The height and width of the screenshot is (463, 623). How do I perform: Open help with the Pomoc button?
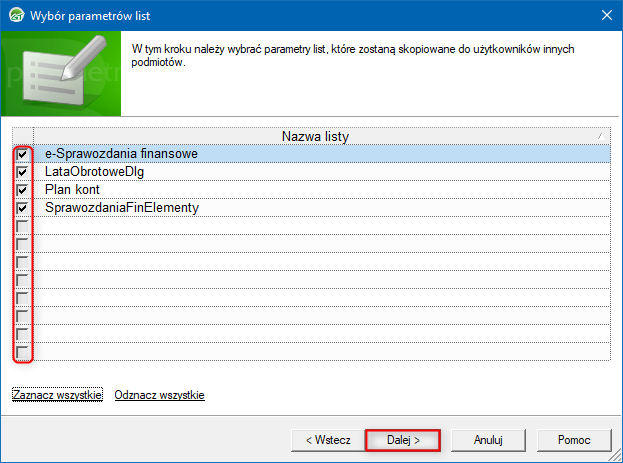(574, 440)
